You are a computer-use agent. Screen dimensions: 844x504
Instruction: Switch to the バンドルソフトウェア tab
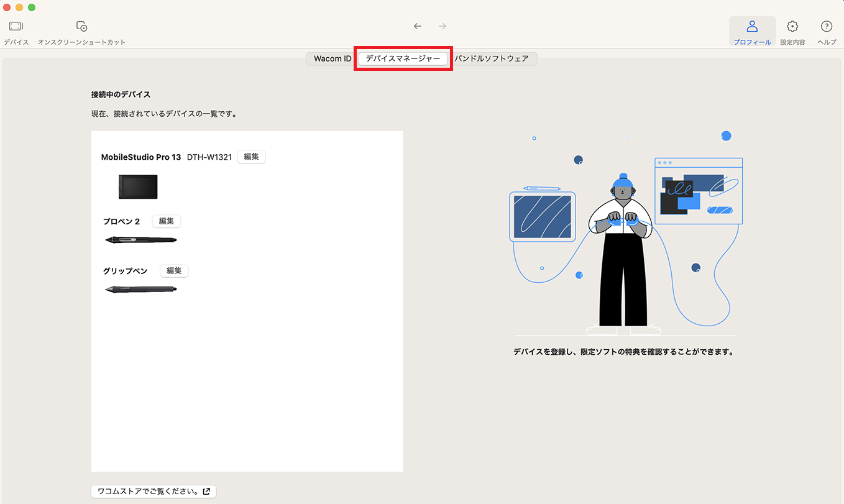click(x=492, y=58)
